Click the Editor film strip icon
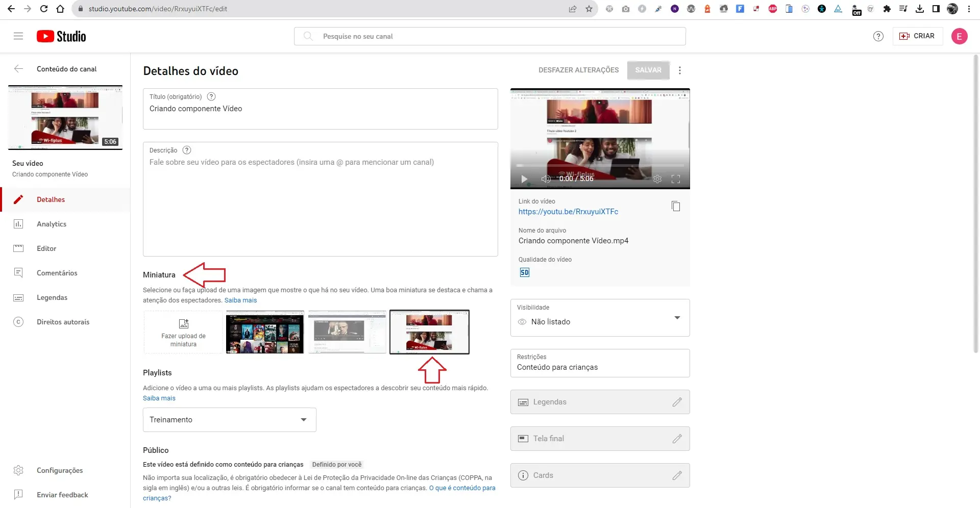The height and width of the screenshot is (508, 980). click(x=18, y=248)
